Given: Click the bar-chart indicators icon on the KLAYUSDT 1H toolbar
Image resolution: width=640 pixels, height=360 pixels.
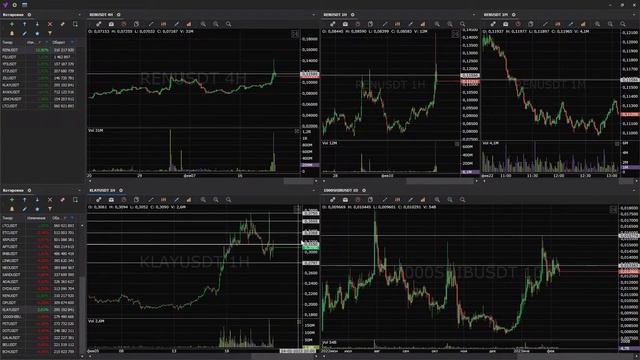Looking at the screenshot, I should pos(189,200).
